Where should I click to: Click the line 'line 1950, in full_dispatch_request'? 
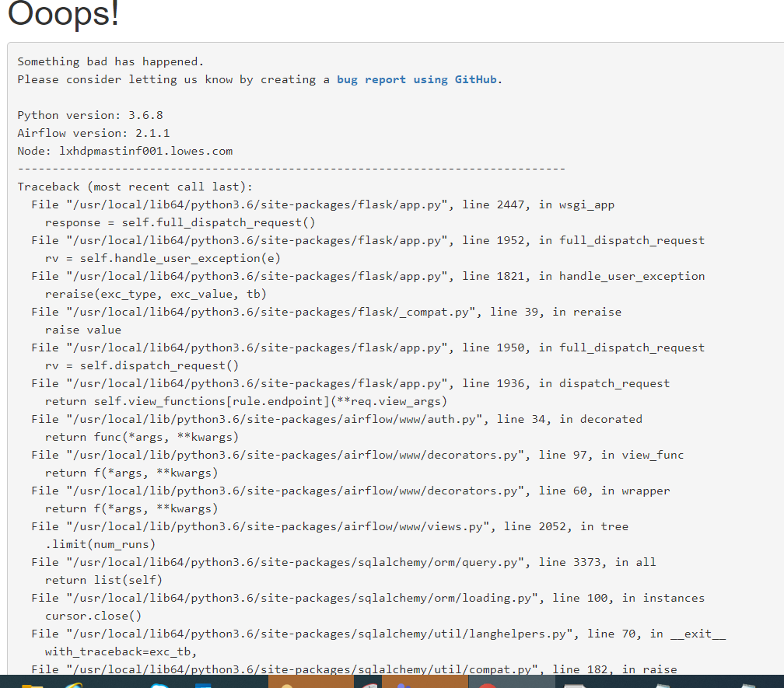368,347
